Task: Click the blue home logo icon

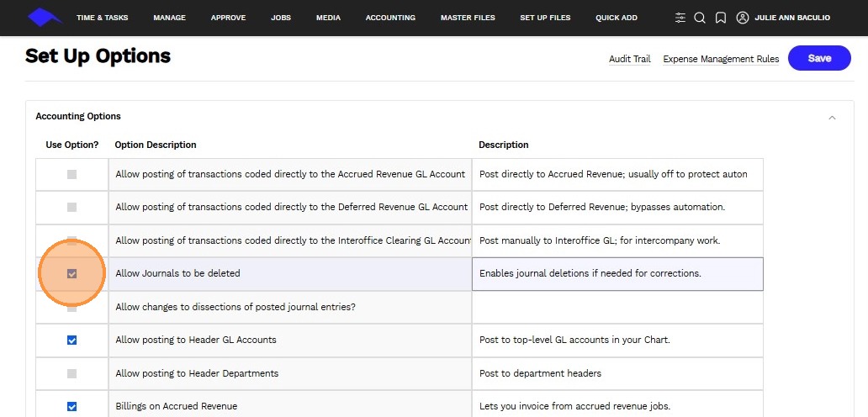Action: 45,18
